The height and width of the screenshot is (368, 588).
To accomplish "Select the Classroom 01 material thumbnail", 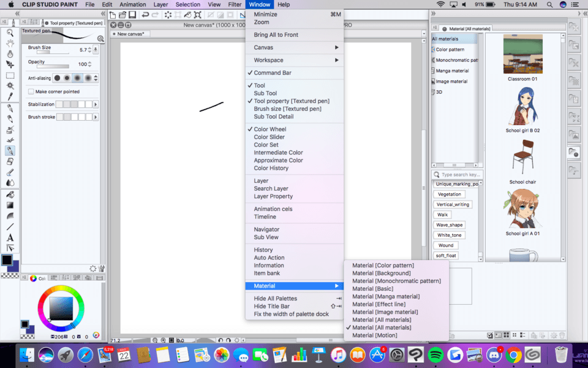I will 524,55.
